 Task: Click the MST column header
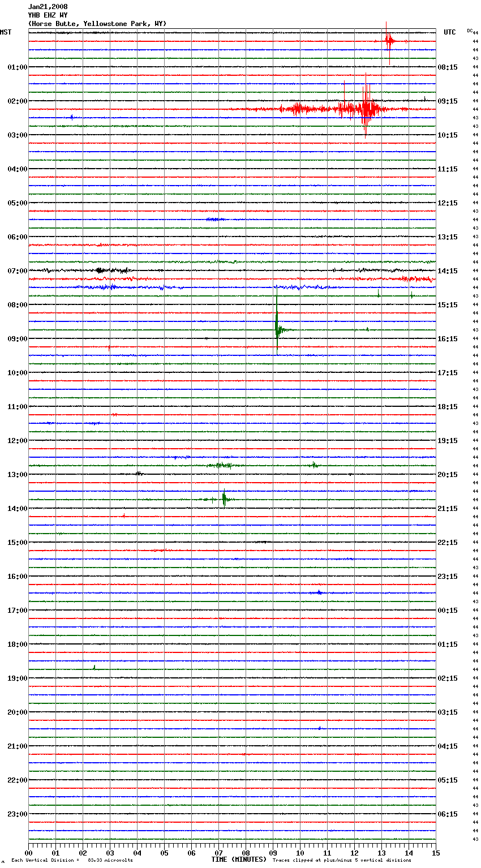(x=6, y=32)
